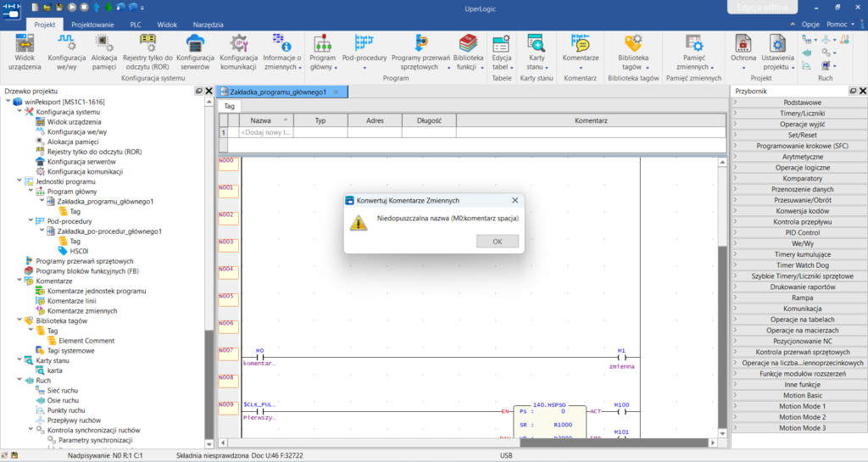Viewport: 868px width, 462px height.
Task: Switch to PLC ribbon tab
Action: pyautogui.click(x=136, y=25)
